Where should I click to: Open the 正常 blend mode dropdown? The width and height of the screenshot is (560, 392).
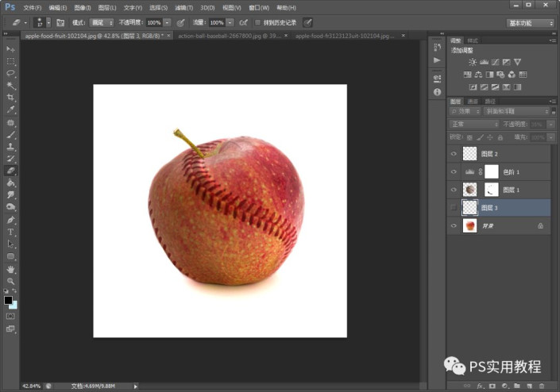tap(474, 124)
